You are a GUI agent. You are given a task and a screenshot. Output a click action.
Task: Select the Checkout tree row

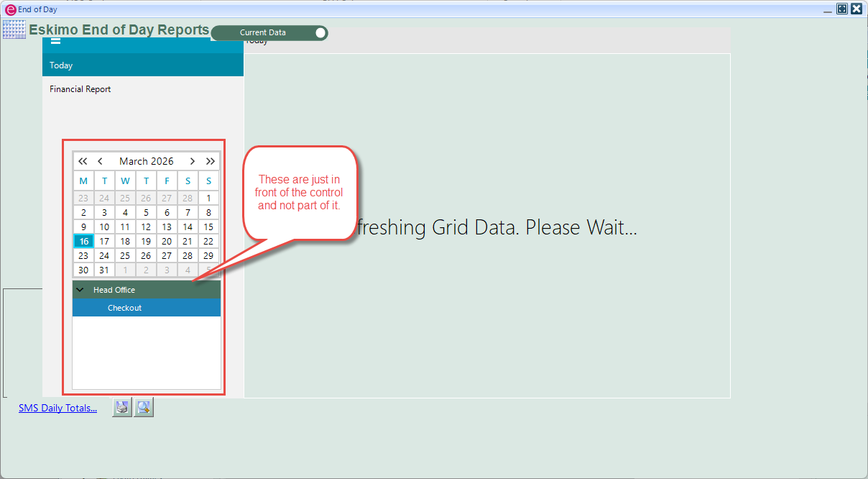pyautogui.click(x=147, y=308)
